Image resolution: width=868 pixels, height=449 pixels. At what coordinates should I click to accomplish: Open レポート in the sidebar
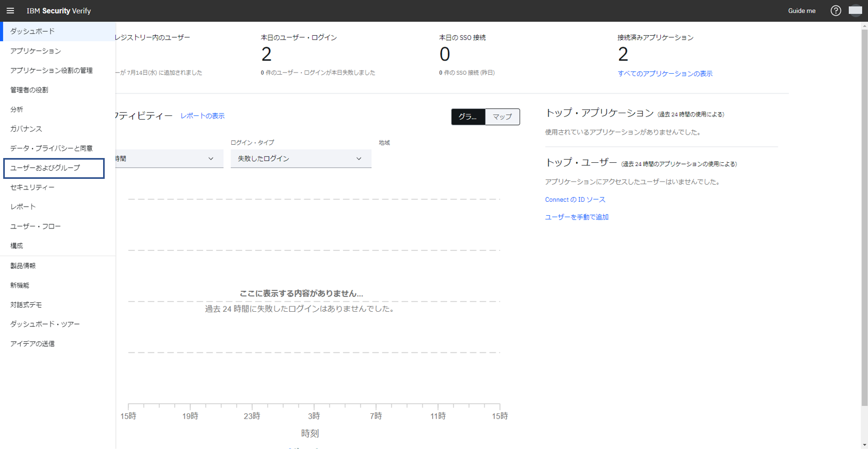tap(58, 207)
